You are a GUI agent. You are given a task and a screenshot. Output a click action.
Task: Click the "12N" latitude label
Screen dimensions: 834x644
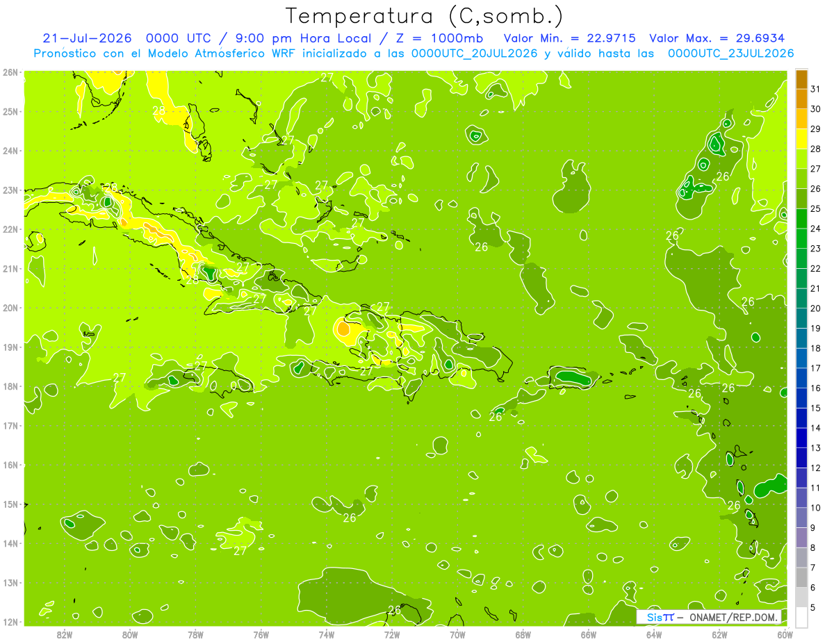(x=10, y=622)
